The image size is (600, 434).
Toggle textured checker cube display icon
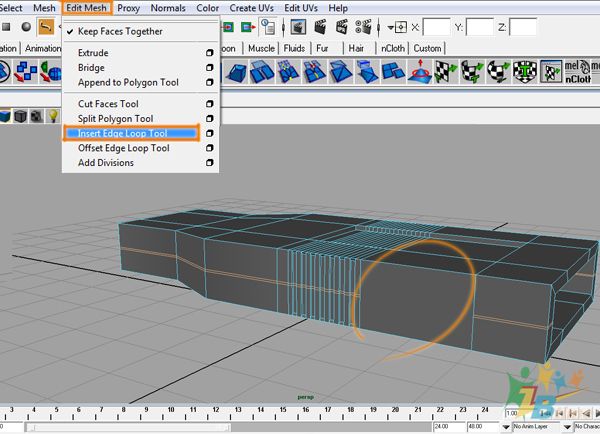(x=36, y=116)
